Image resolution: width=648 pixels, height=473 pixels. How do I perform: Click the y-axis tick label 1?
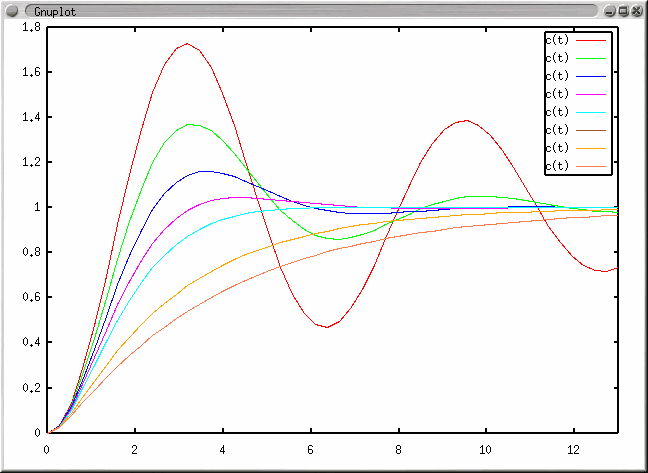[38, 207]
